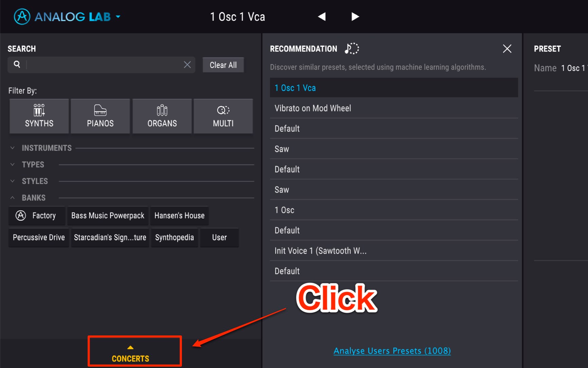The height and width of the screenshot is (368, 588).
Task: Select Vibrato on Mod Wheel preset
Action: [x=394, y=108]
